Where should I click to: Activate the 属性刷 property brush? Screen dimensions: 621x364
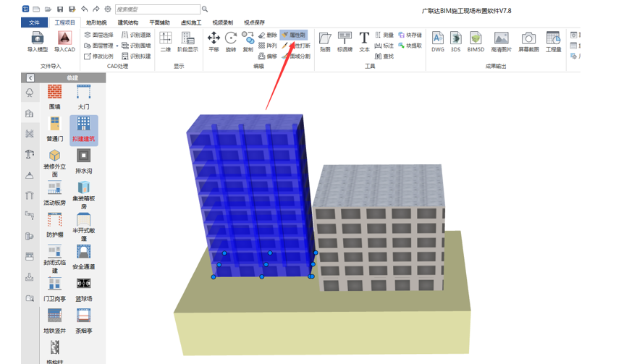[x=293, y=35]
